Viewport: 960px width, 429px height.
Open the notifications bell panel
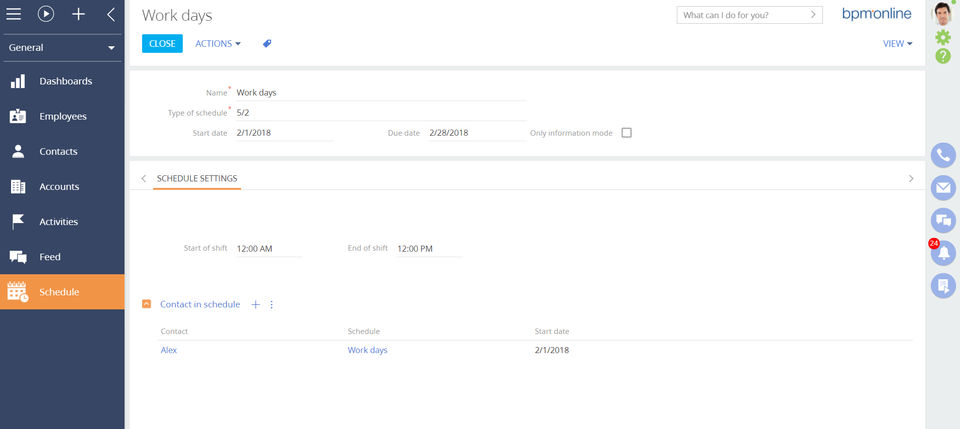coord(943,253)
